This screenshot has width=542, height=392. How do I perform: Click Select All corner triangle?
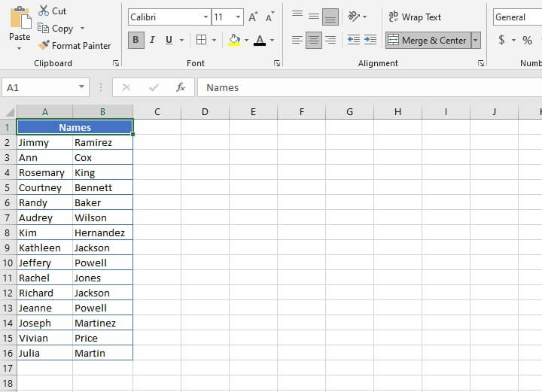9,112
